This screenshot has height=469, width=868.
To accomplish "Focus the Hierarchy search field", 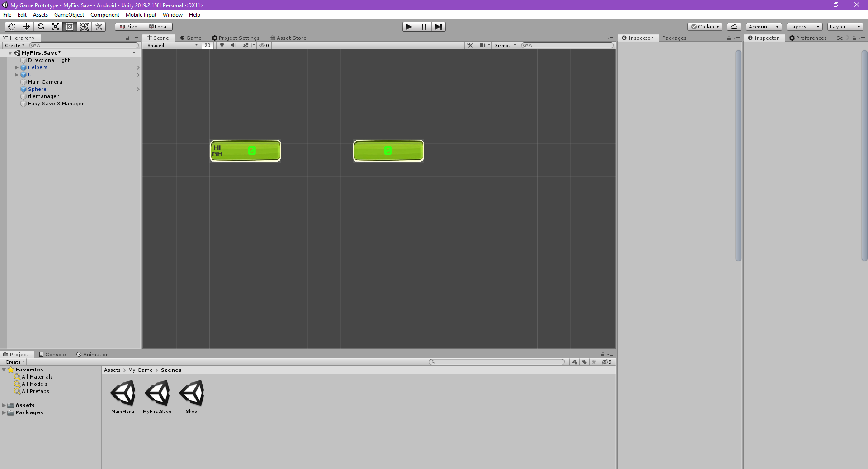I will (x=84, y=45).
